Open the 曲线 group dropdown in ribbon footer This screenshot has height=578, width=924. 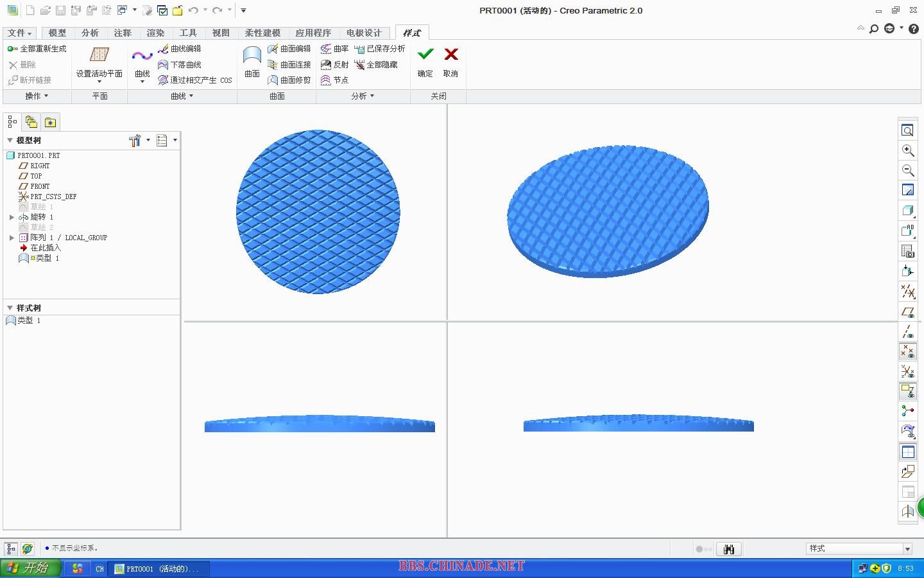(182, 96)
